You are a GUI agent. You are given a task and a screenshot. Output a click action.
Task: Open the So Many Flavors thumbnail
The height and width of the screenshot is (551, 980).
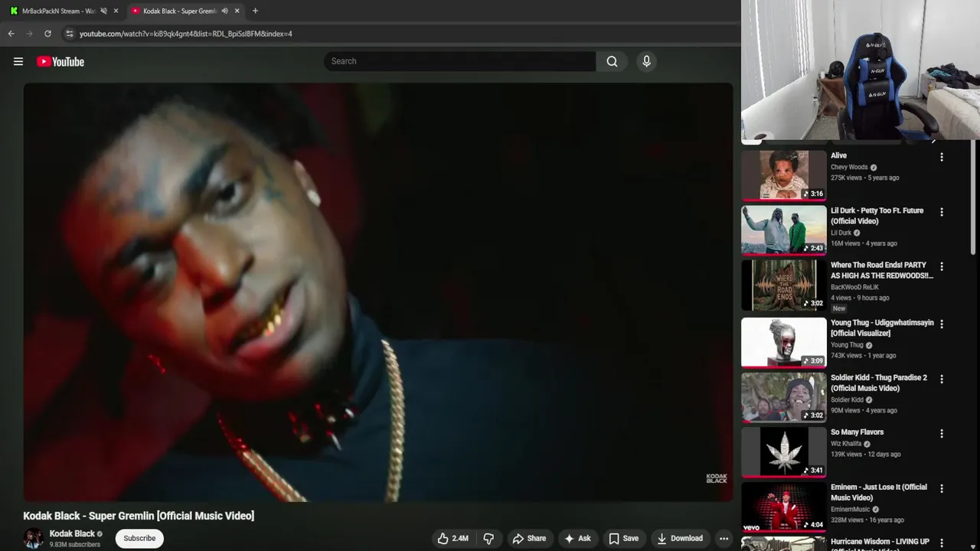(x=783, y=452)
